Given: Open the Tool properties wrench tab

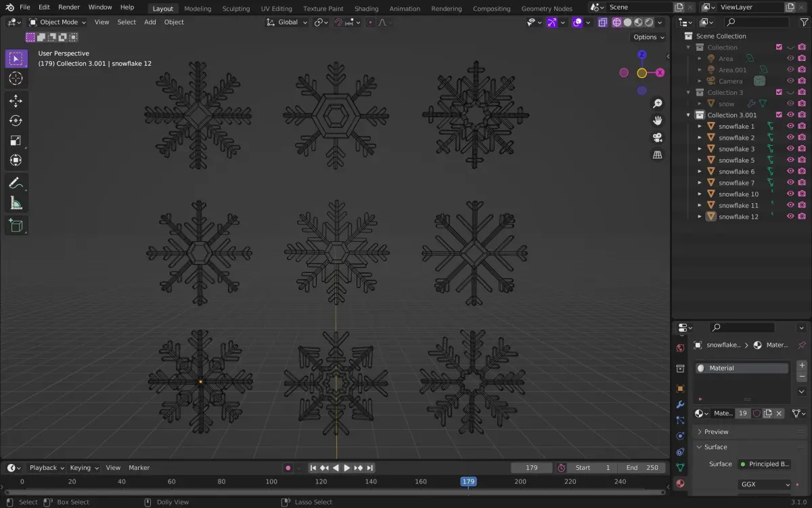Looking at the screenshot, I should (680, 404).
